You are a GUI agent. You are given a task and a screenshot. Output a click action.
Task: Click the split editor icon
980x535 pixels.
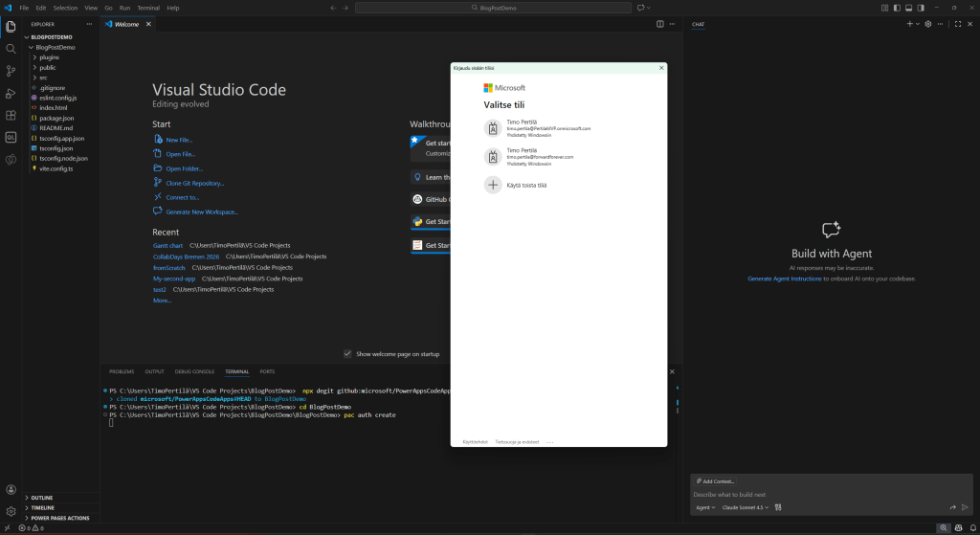pyautogui.click(x=659, y=24)
